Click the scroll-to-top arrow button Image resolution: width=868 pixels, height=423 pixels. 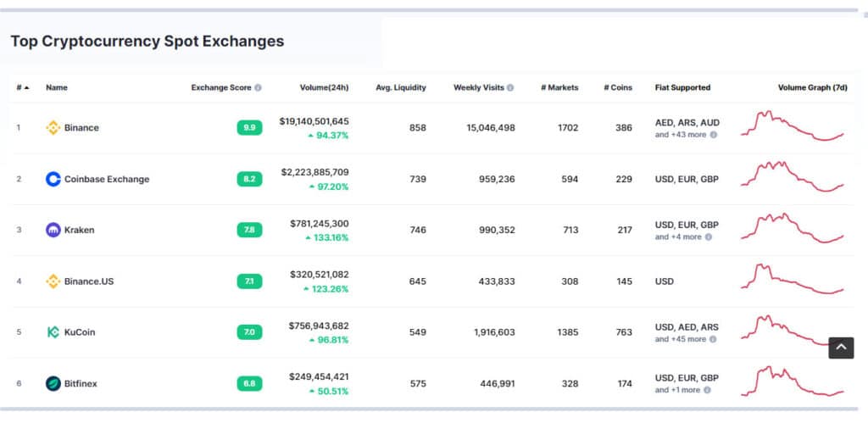tap(841, 348)
